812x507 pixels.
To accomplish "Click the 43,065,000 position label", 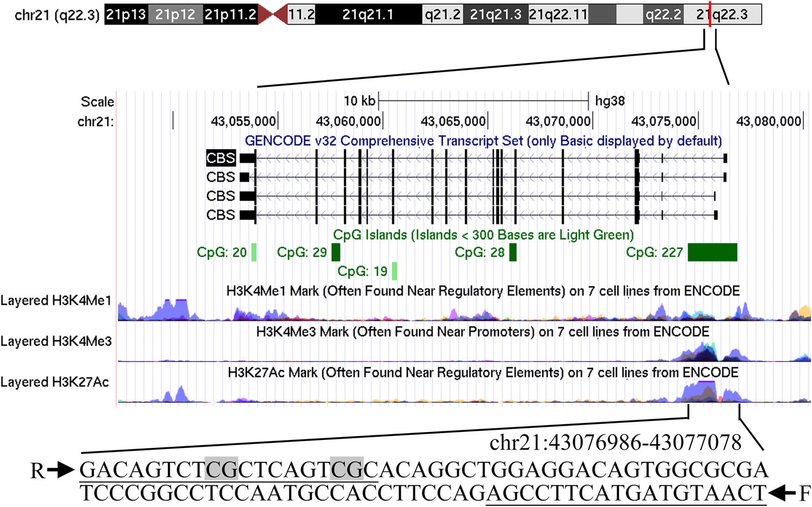I will pyautogui.click(x=453, y=121).
